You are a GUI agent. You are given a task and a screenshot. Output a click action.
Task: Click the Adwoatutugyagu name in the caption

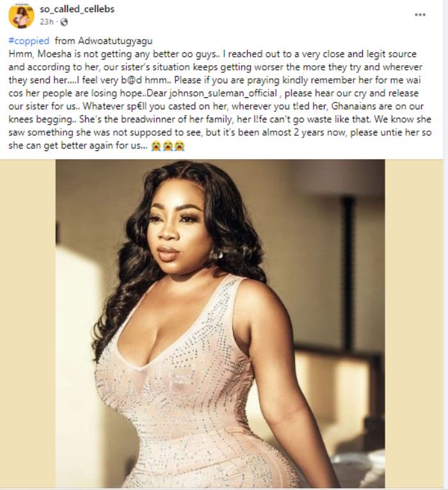tap(115, 41)
